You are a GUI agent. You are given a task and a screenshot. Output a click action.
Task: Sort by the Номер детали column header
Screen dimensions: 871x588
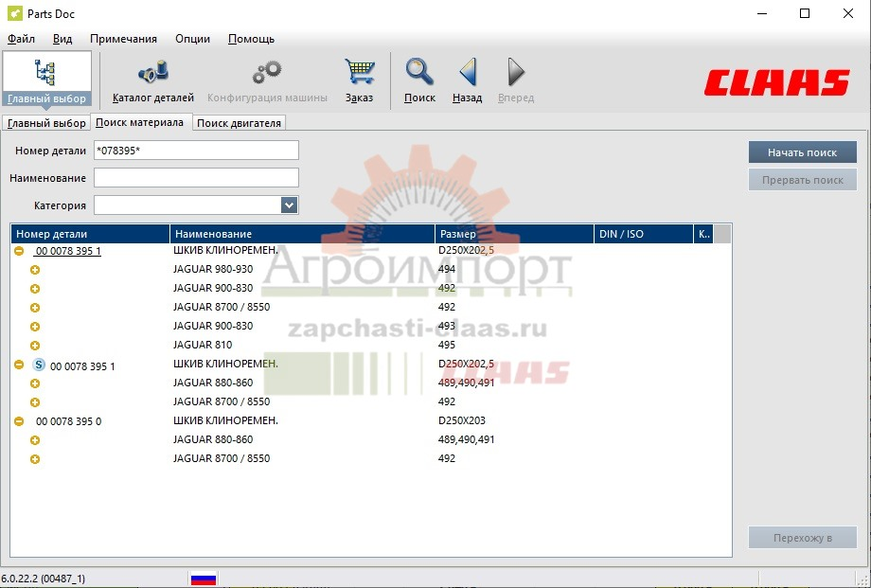point(90,234)
